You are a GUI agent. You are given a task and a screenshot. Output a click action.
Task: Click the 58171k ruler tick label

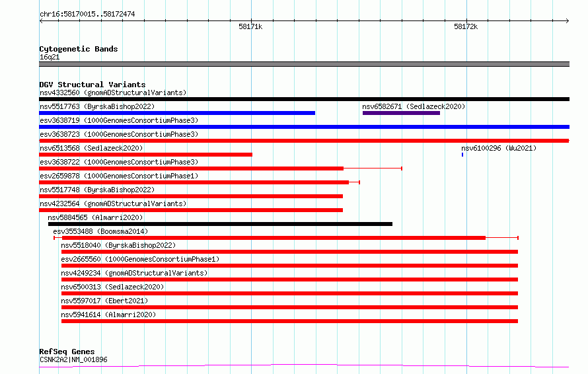pos(250,27)
